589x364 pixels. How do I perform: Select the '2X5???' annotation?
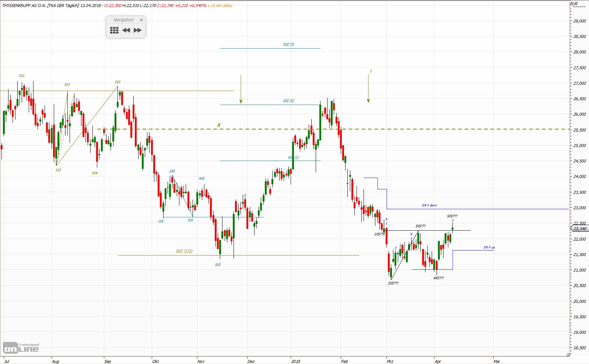(x=393, y=283)
